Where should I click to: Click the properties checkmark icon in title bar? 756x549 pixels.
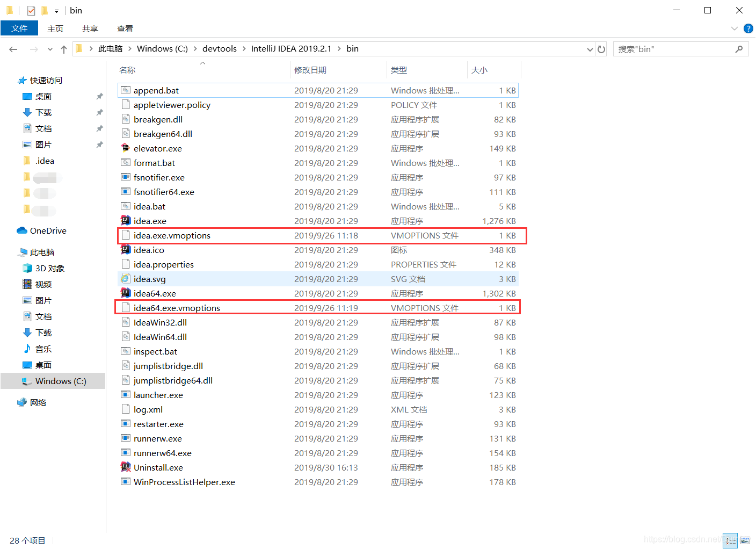point(31,10)
